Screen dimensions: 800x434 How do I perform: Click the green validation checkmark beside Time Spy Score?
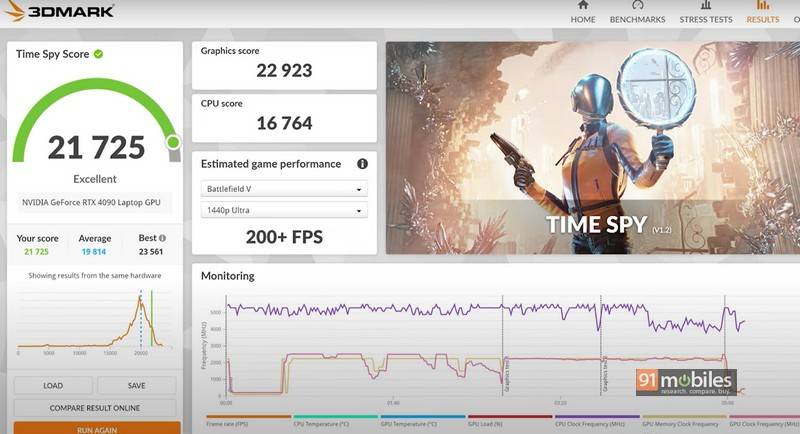[98, 54]
